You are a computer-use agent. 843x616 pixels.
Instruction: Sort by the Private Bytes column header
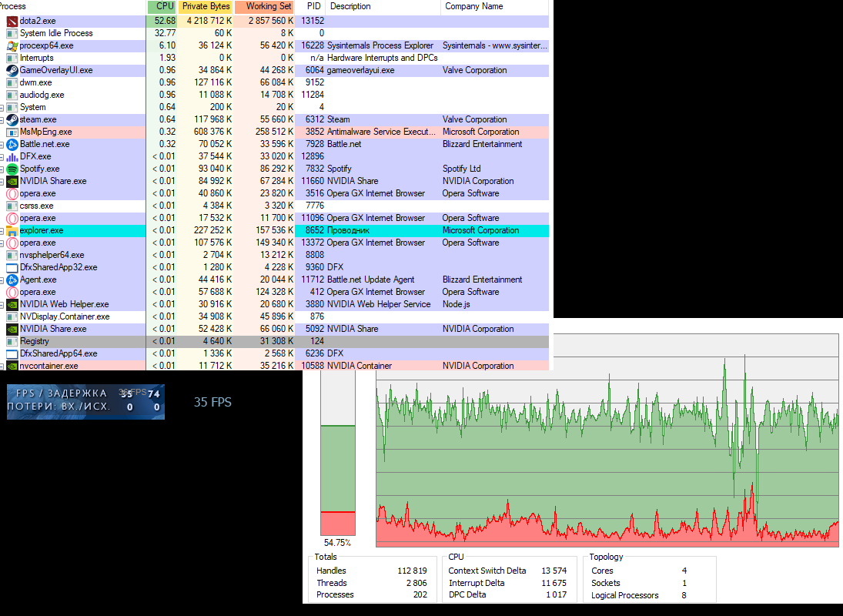[x=206, y=6]
